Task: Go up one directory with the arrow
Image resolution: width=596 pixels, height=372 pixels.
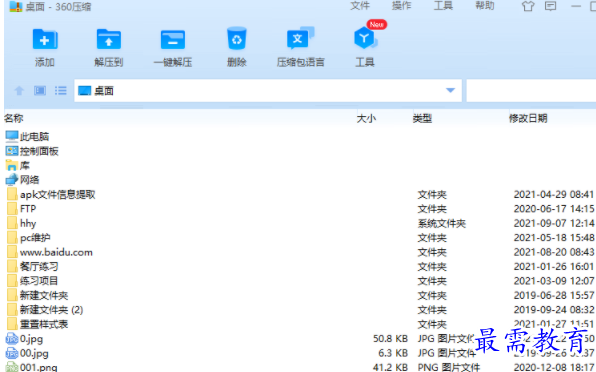Action: coord(19,90)
